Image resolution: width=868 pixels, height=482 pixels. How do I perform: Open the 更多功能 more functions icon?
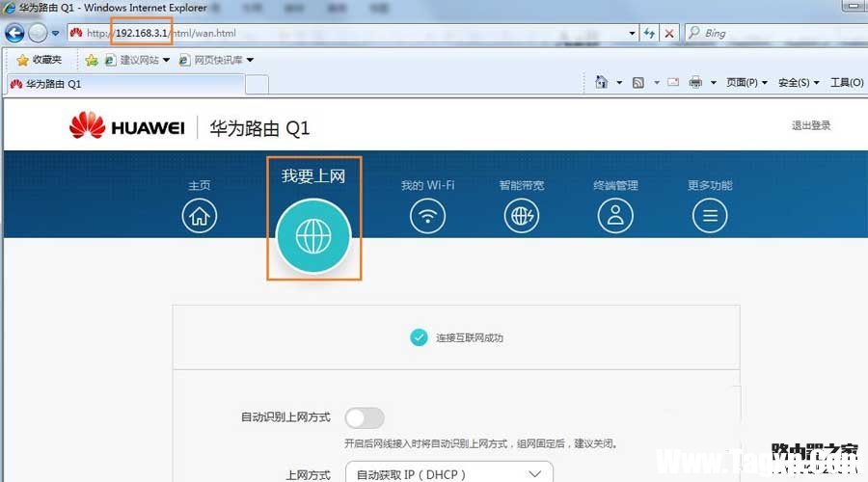pyautogui.click(x=710, y=216)
